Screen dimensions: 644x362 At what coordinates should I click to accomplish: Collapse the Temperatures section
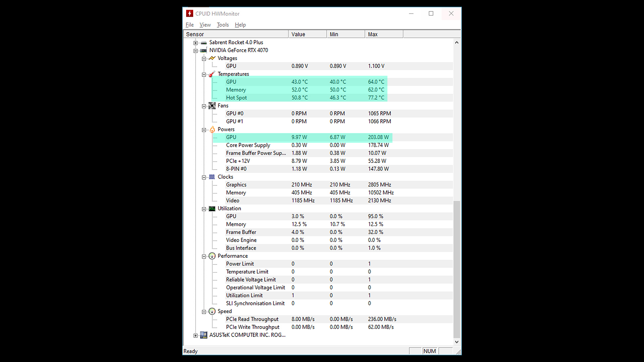pos(204,74)
